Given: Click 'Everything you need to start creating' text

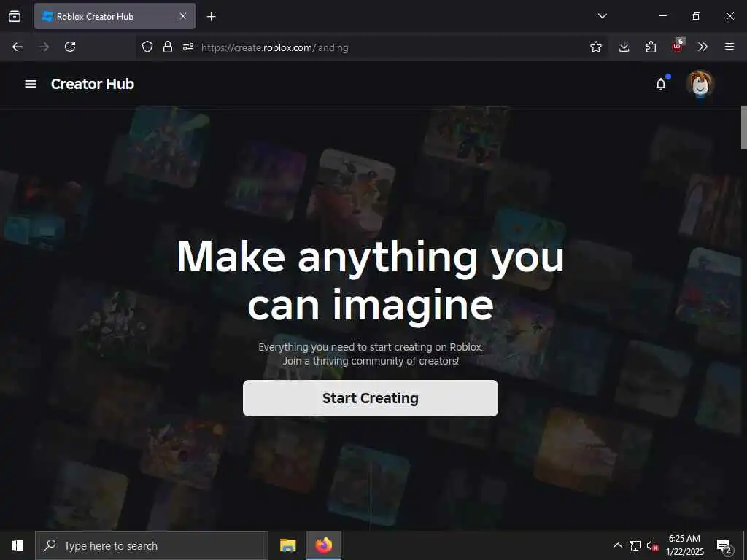Looking at the screenshot, I should (x=371, y=347).
